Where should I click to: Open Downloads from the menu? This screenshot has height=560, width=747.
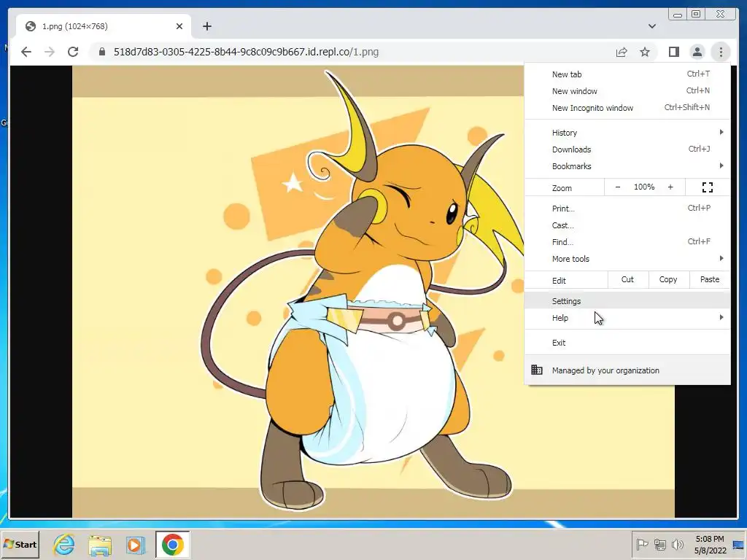[627, 149]
